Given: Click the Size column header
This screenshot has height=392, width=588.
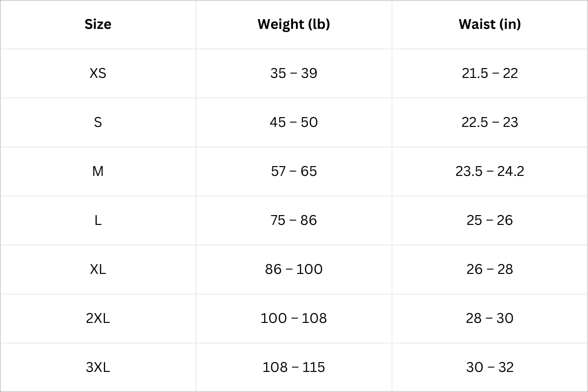Looking at the screenshot, I should point(98,24).
